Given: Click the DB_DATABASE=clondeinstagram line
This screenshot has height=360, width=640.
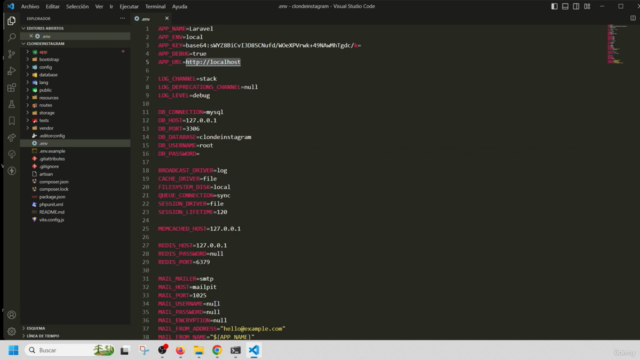Looking at the screenshot, I should tap(204, 137).
